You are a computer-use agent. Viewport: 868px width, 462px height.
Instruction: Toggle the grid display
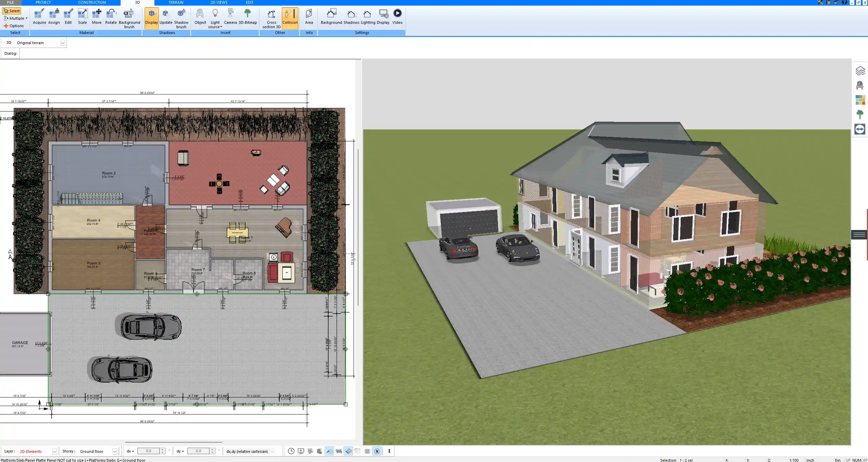click(x=367, y=451)
